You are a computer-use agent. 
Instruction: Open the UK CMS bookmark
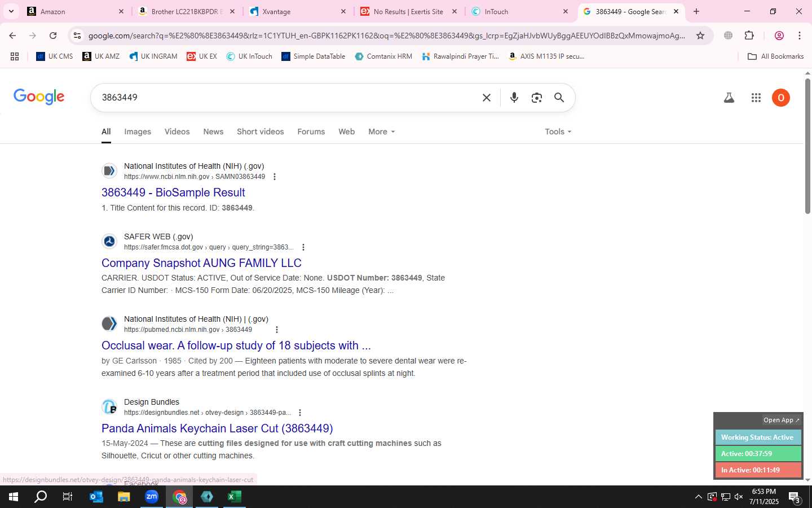click(55, 56)
